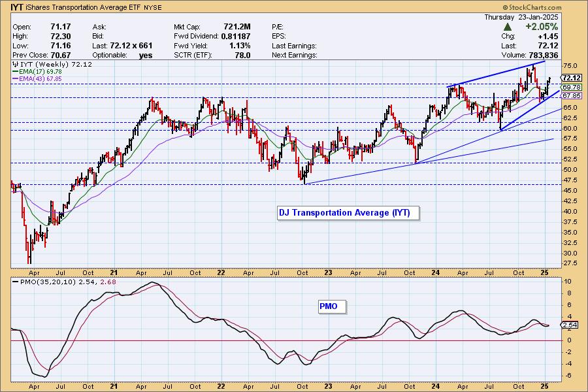Select the IYT ticker symbol in header
The image size is (588, 392).
click(x=17, y=7)
